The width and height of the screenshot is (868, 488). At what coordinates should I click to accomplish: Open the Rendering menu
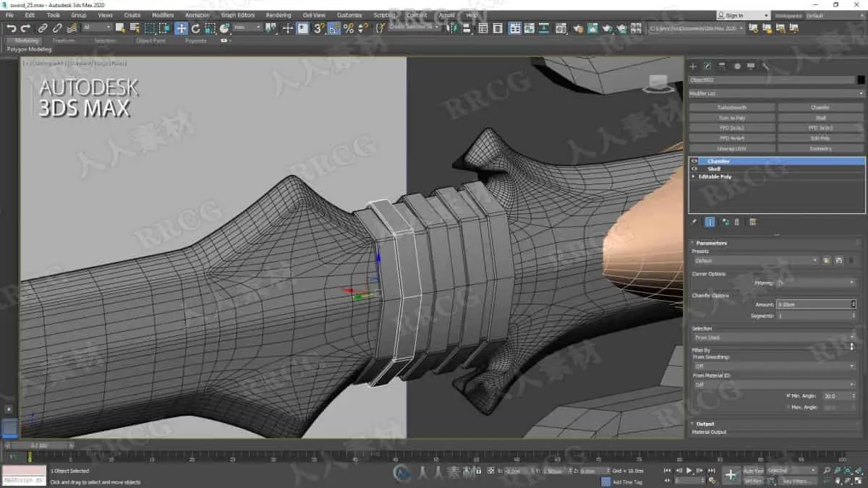[x=278, y=15]
